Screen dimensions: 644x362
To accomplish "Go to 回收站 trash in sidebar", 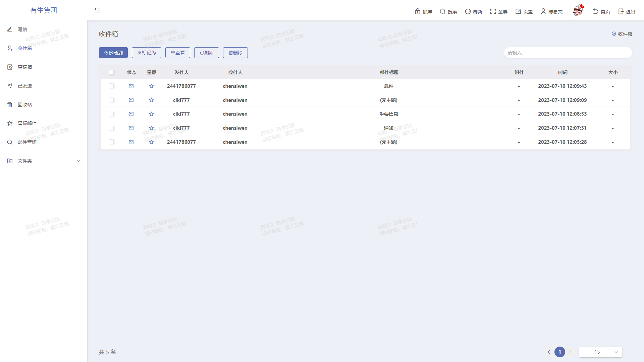I will click(25, 105).
